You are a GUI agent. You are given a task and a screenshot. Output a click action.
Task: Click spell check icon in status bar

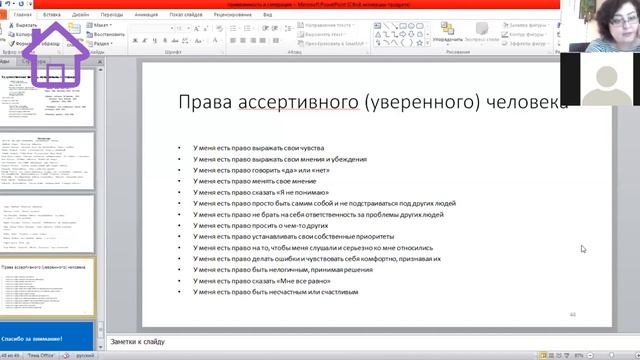tap(66, 356)
